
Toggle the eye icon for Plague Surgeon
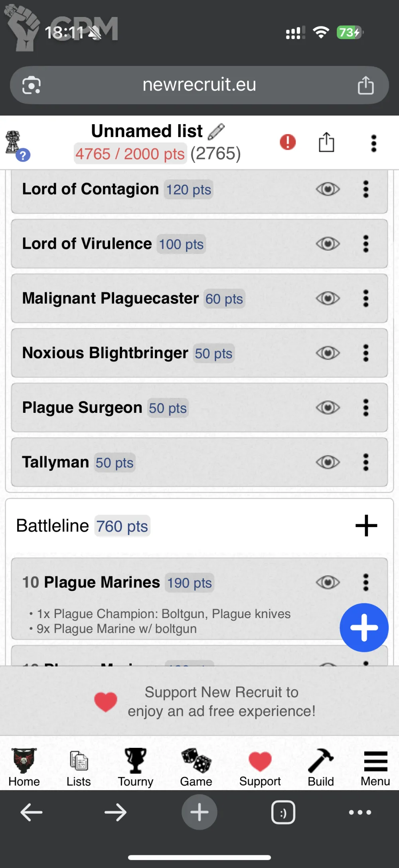pos(328,408)
